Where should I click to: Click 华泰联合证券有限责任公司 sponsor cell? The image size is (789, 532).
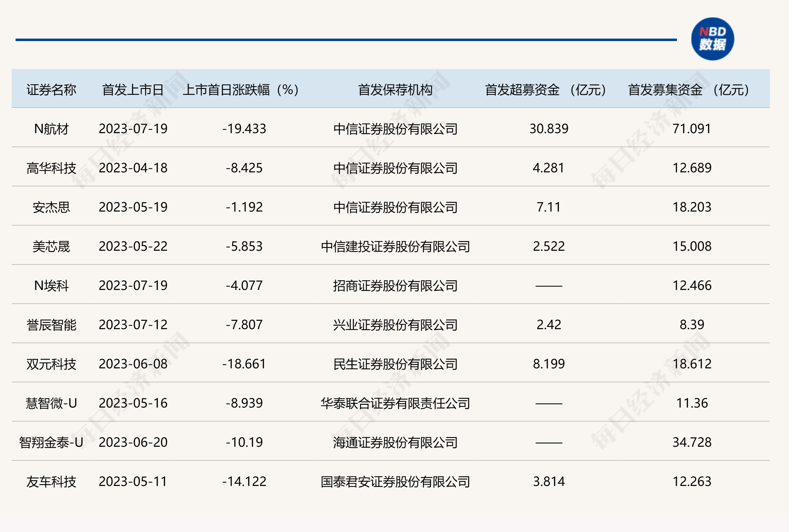395,403
